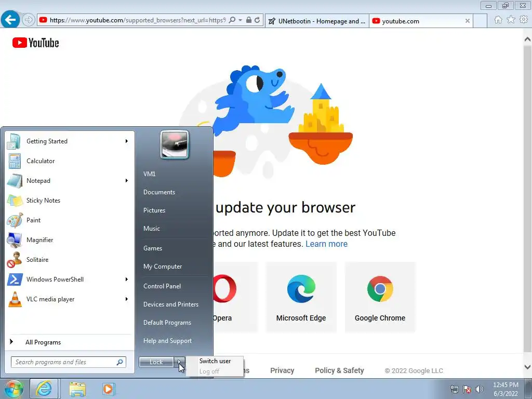The image size is (532, 399).
Task: Open a new blank tab
Action: tap(480, 21)
